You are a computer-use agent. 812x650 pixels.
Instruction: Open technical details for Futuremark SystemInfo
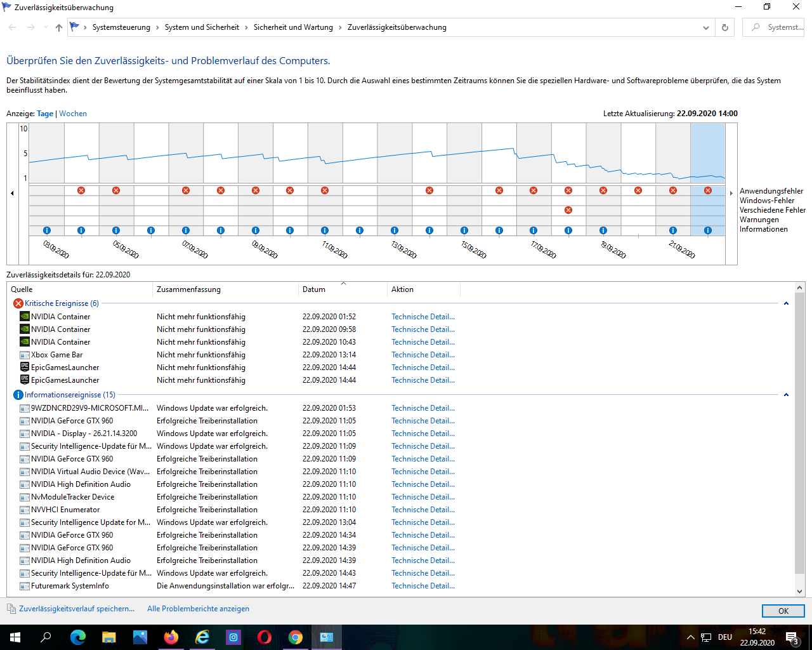[423, 586]
